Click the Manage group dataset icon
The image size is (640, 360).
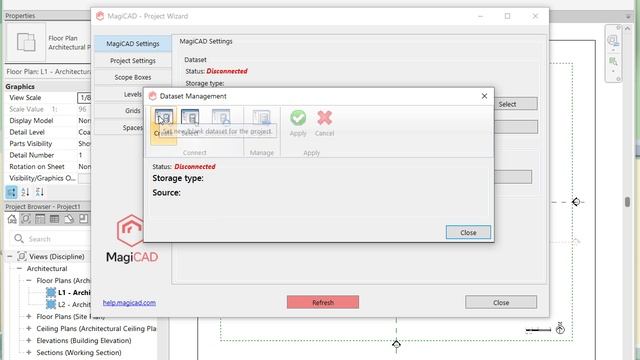pos(261,118)
